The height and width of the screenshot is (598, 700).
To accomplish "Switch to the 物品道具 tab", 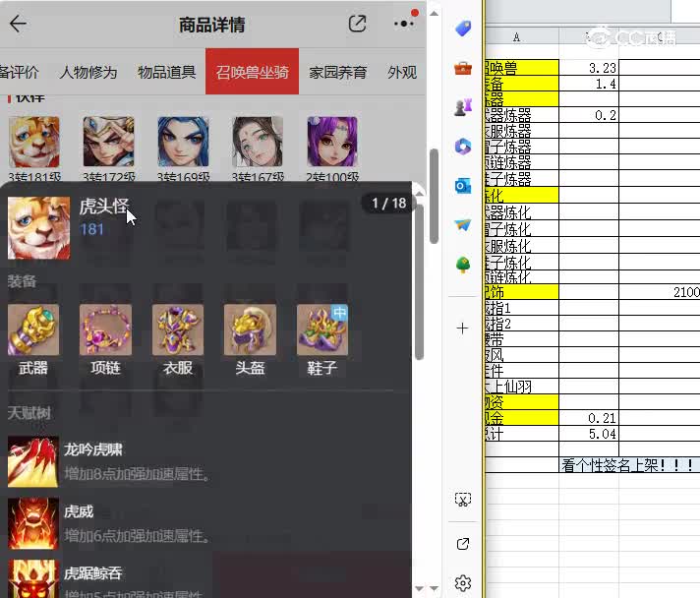I will [x=166, y=72].
